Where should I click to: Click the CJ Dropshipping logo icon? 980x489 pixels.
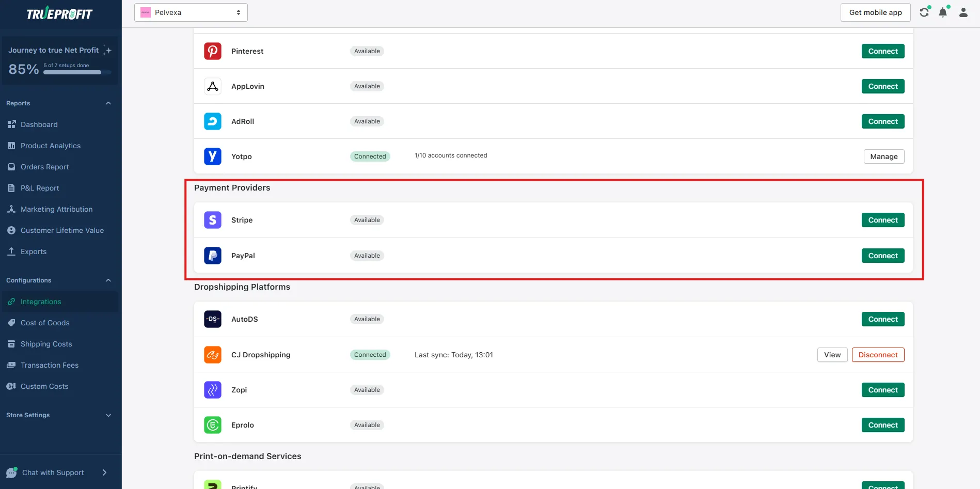(x=213, y=355)
